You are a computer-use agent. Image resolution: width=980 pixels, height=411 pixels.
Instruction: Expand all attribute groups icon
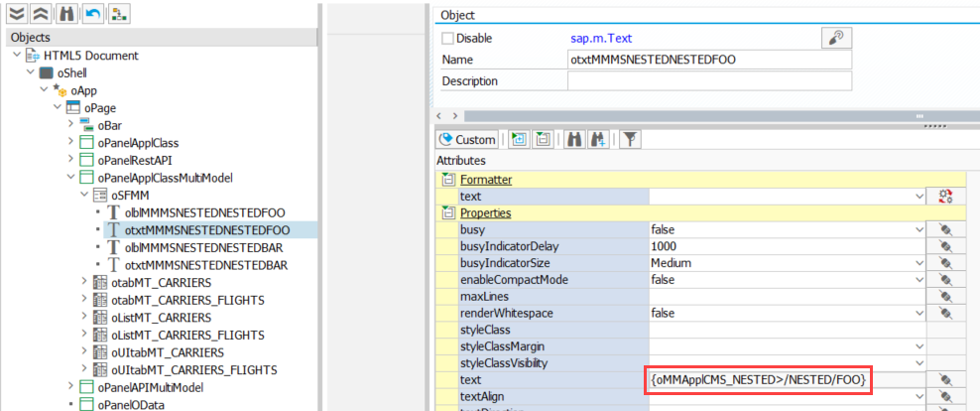point(519,140)
